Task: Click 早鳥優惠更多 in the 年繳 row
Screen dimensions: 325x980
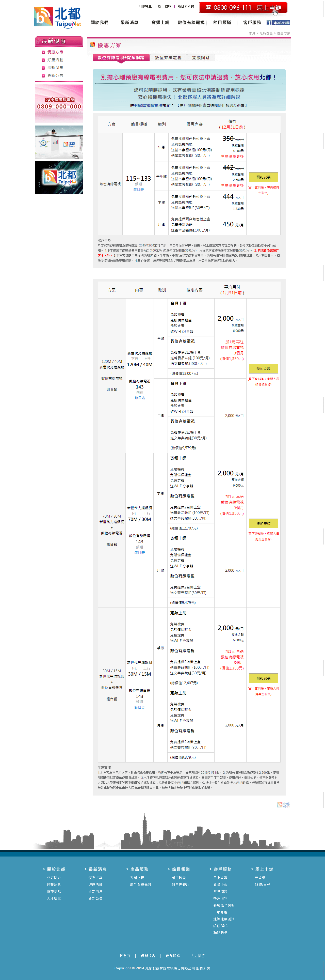Action: [232, 156]
